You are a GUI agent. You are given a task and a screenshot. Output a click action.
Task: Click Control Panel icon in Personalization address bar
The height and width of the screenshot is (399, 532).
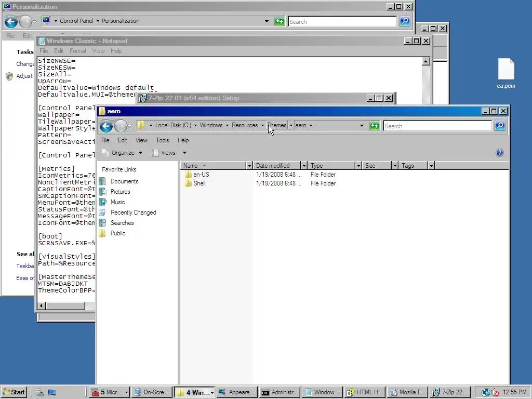(x=46, y=21)
